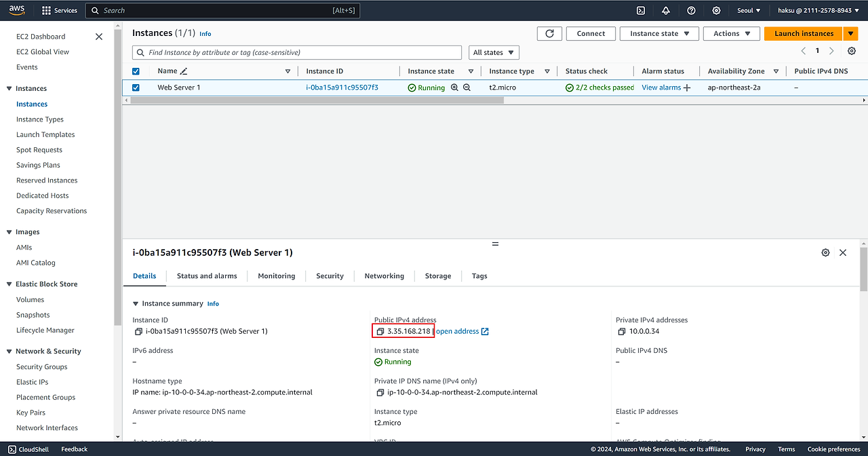The height and width of the screenshot is (456, 868).
Task: Refresh the instances list
Action: [x=549, y=34]
